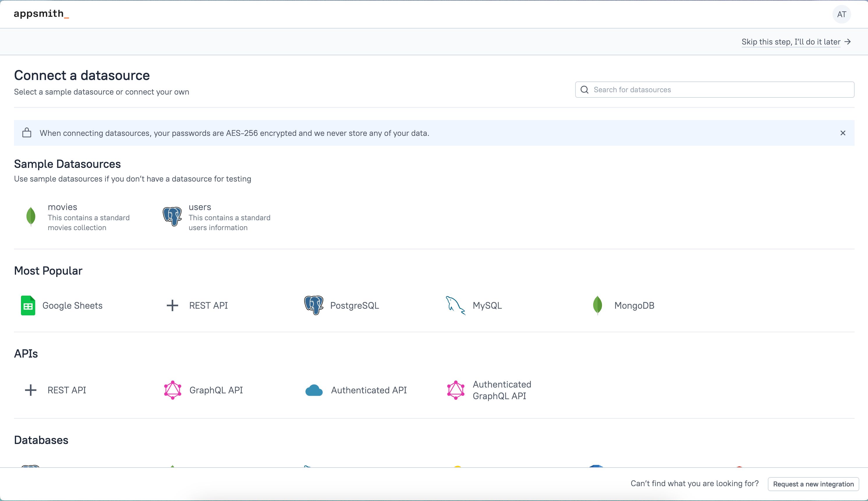
Task: Click "Can't find what you are looking for?" text
Action: click(695, 484)
